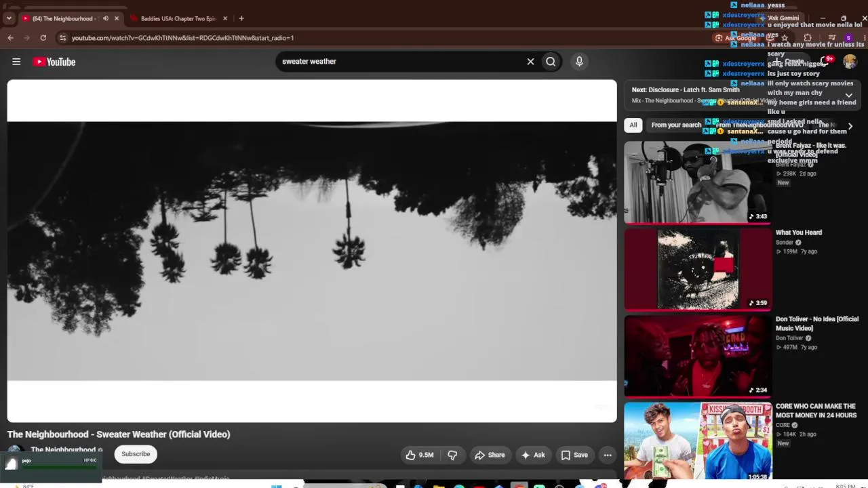The image size is (868, 488).
Task: Show more filter chips with right arrow
Action: [850, 126]
